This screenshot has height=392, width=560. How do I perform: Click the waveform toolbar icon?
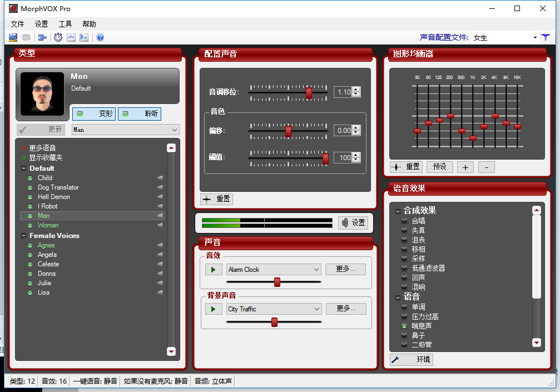pos(71,37)
